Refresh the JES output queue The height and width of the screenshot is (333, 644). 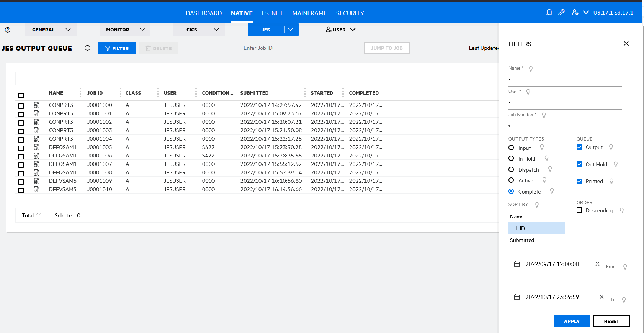(87, 48)
